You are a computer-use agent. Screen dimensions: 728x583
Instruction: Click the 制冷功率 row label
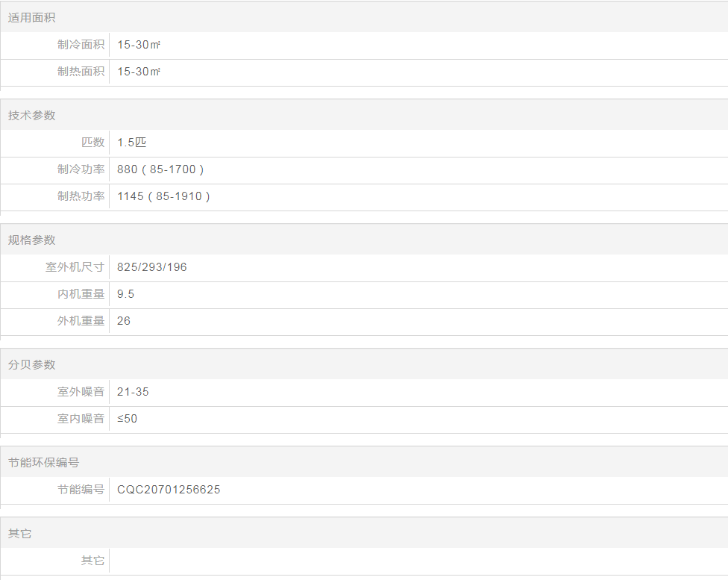pos(81,169)
